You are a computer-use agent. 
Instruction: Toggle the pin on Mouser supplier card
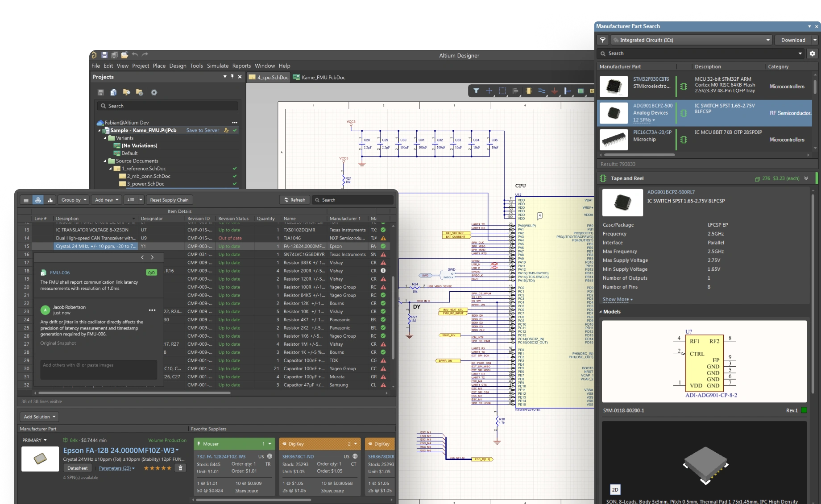click(x=198, y=444)
